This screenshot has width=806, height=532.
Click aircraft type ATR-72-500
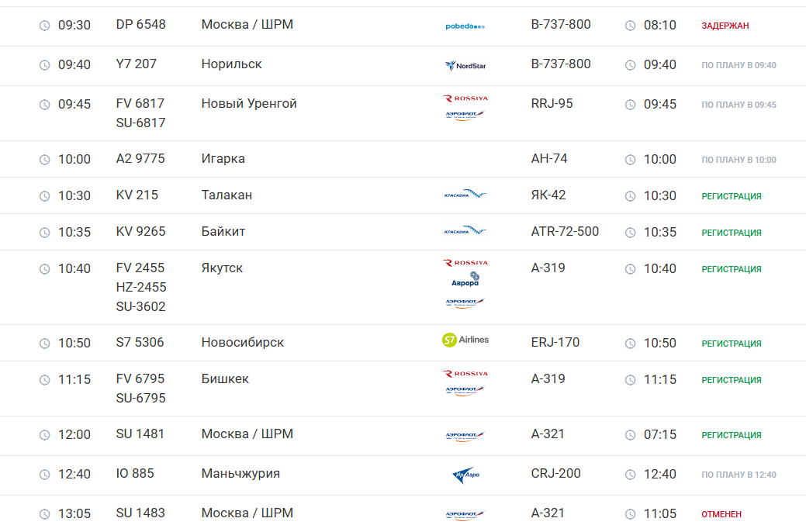565,232
